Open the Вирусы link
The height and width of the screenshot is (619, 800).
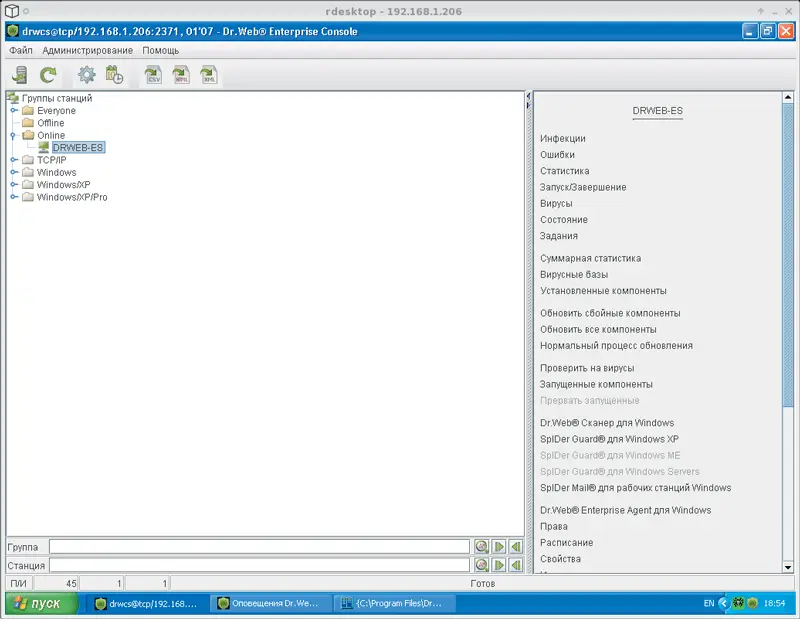pyautogui.click(x=556, y=203)
